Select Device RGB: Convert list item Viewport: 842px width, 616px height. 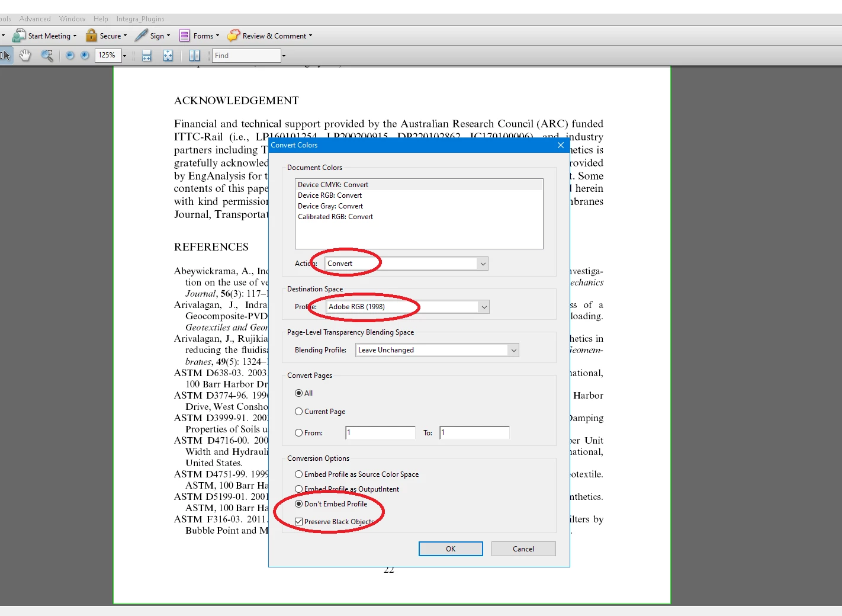coord(419,195)
